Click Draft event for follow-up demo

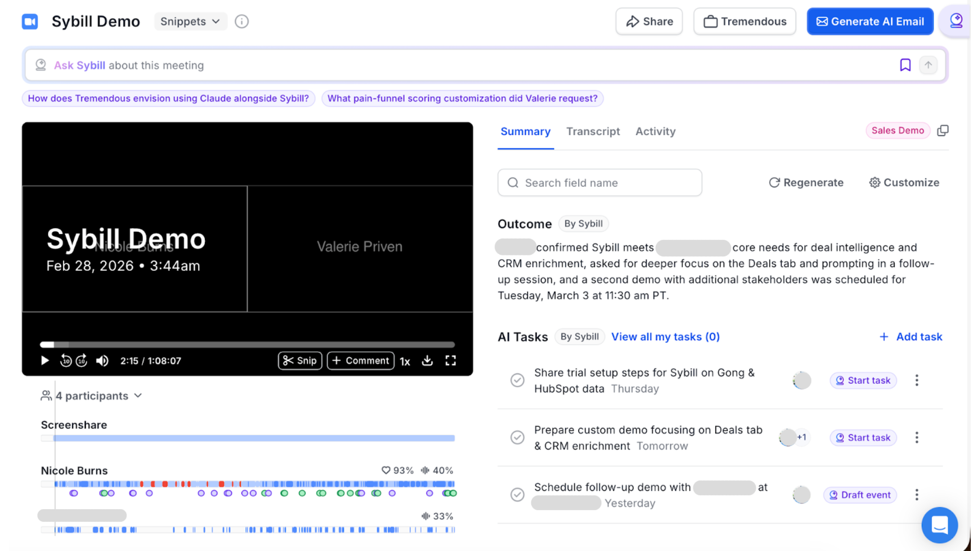click(x=860, y=495)
